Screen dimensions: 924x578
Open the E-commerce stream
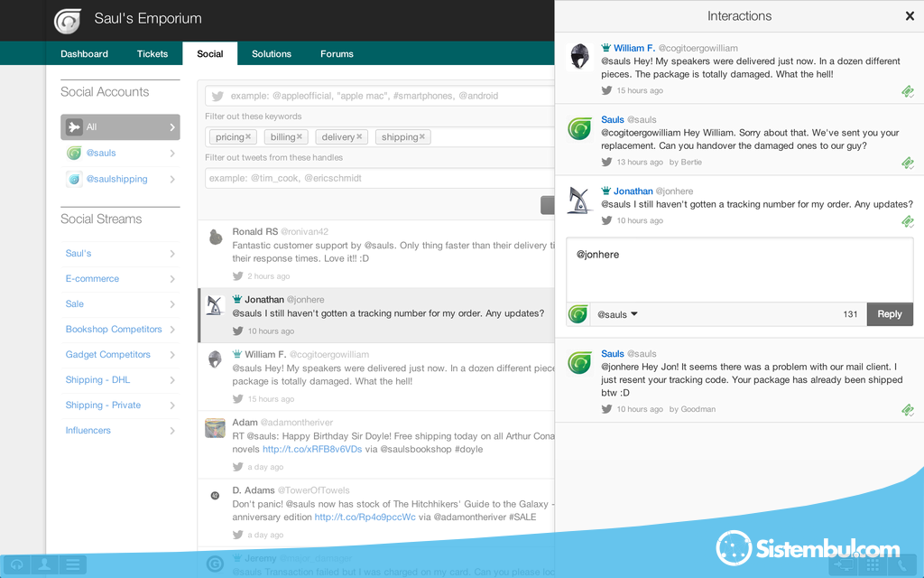[x=92, y=278]
